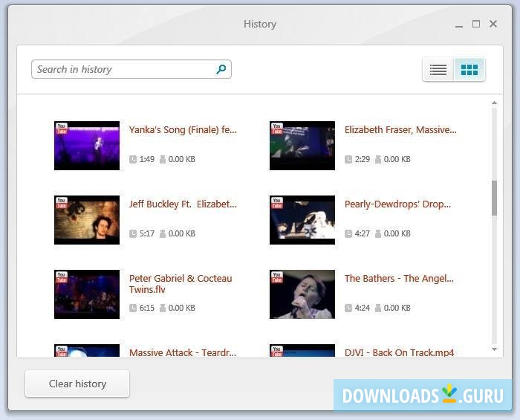The height and width of the screenshot is (420, 520).
Task: Select Pearly-Dewdrops' Drop... title
Action: tap(397, 204)
